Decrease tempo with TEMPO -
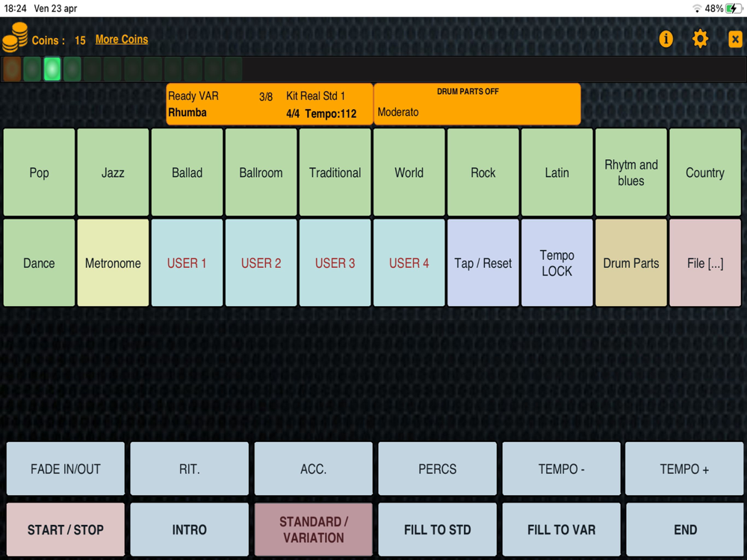747x560 pixels. coord(561,469)
